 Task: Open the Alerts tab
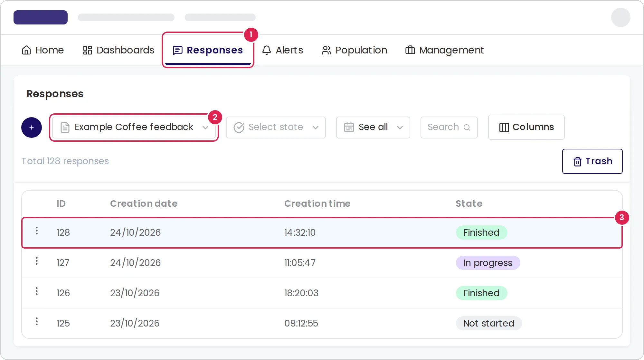(x=282, y=50)
